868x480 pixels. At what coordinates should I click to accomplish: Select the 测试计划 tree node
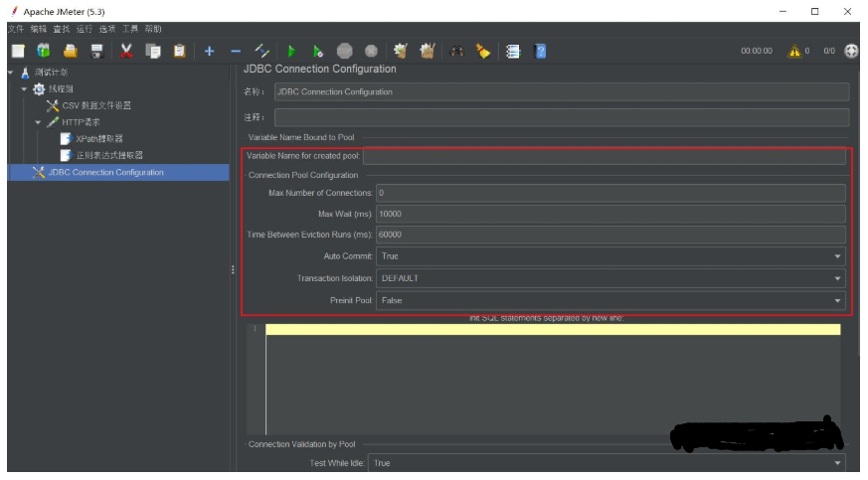click(x=51, y=73)
